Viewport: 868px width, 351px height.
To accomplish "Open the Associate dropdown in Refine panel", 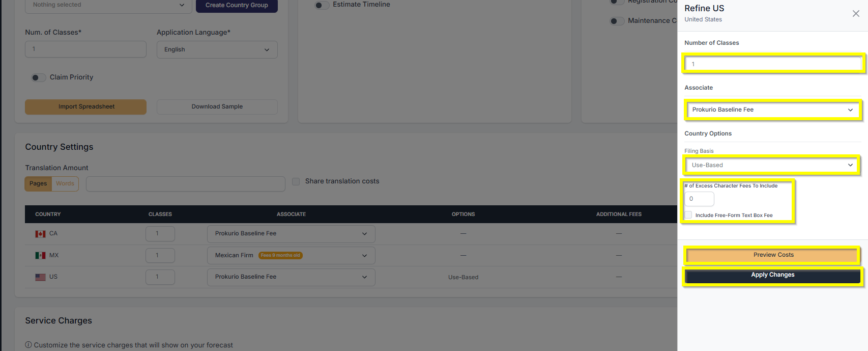I will [x=772, y=110].
